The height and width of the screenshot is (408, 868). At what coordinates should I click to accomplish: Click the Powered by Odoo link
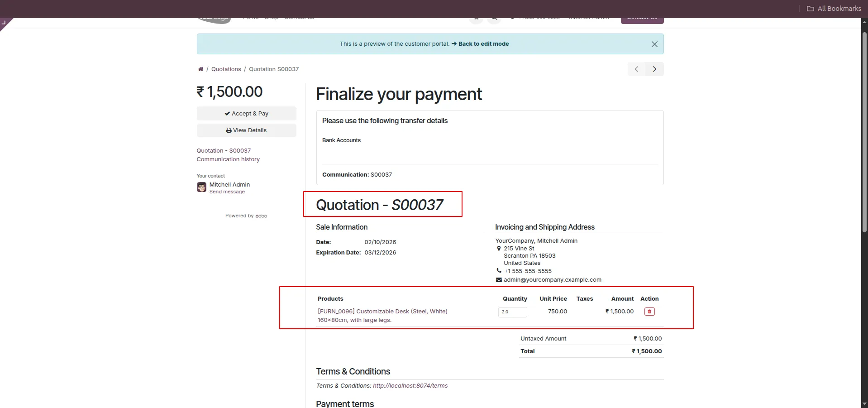tap(246, 216)
